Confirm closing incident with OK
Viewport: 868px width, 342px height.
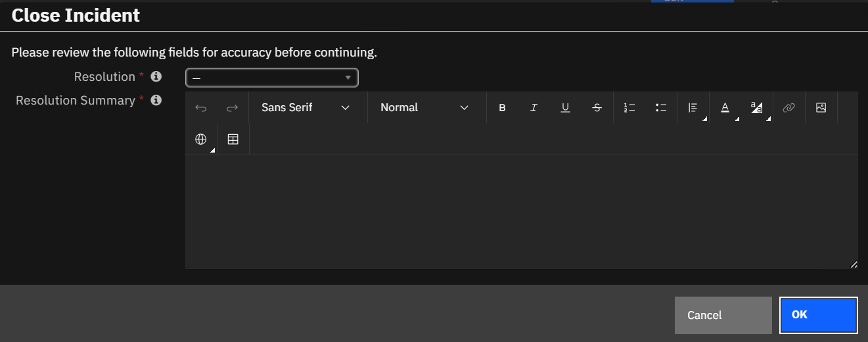pos(819,315)
